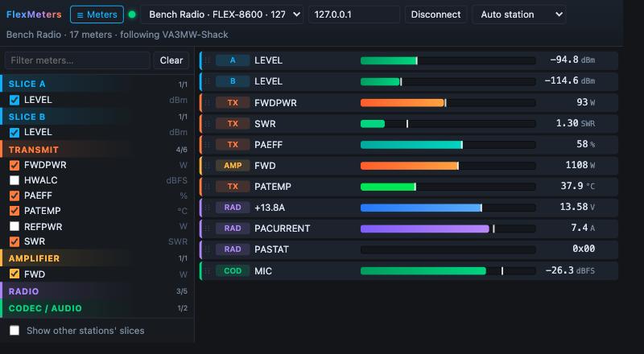Click the Filter meters search field
Screen dimensions: 644x354
(77, 60)
